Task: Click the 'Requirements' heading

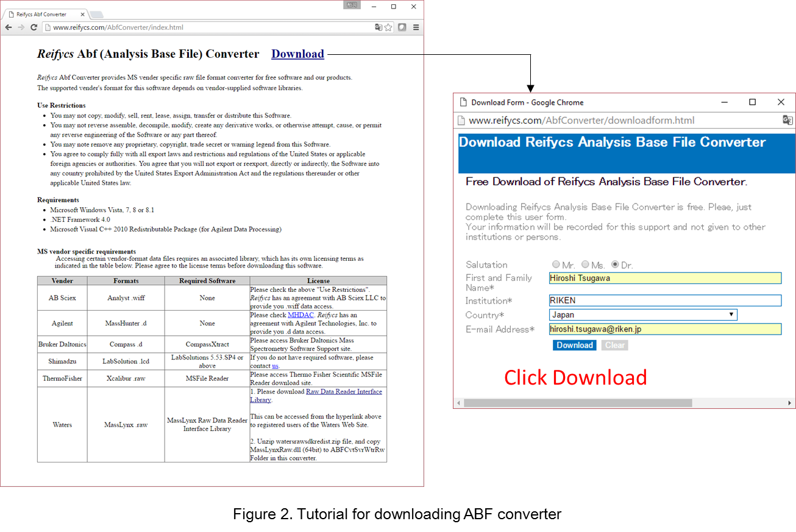Action: 58,200
